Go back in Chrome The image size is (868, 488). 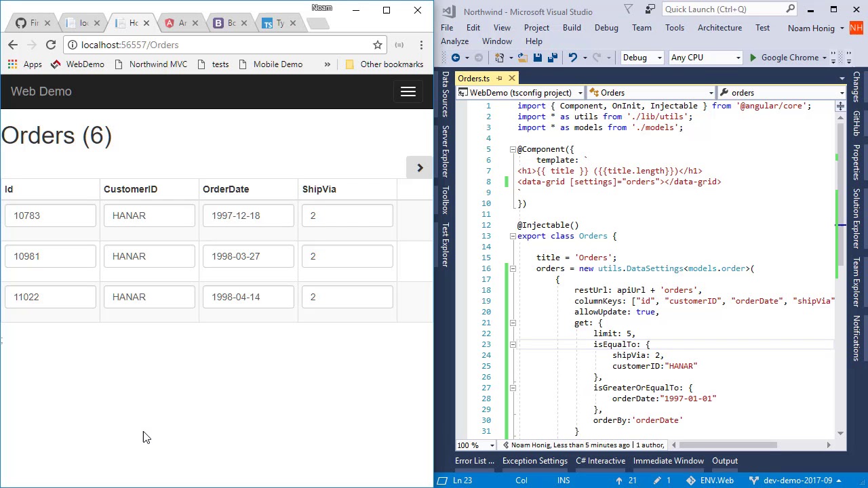coord(13,45)
